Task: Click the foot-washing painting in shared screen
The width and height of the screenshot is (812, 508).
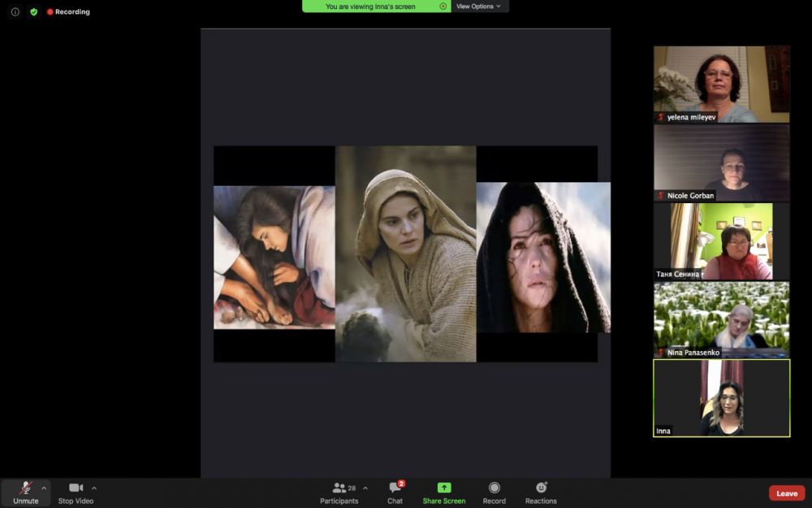Action: [274, 258]
